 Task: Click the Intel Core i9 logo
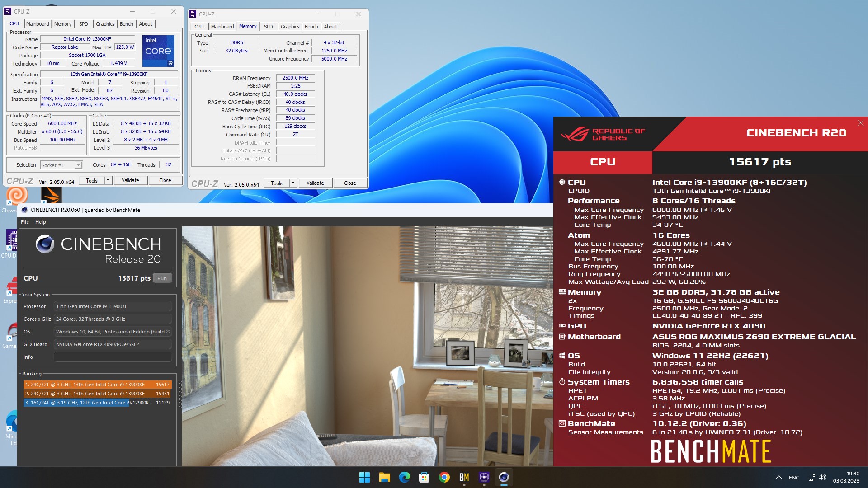tap(158, 51)
